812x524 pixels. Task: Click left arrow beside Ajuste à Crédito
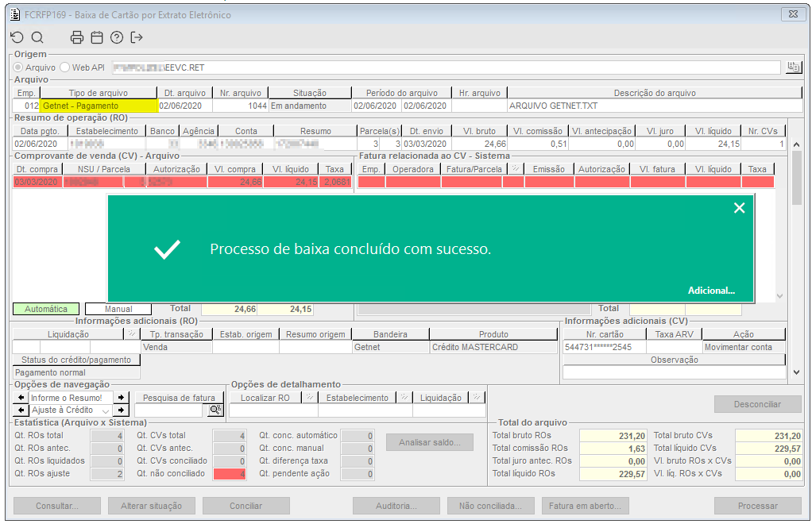21,410
